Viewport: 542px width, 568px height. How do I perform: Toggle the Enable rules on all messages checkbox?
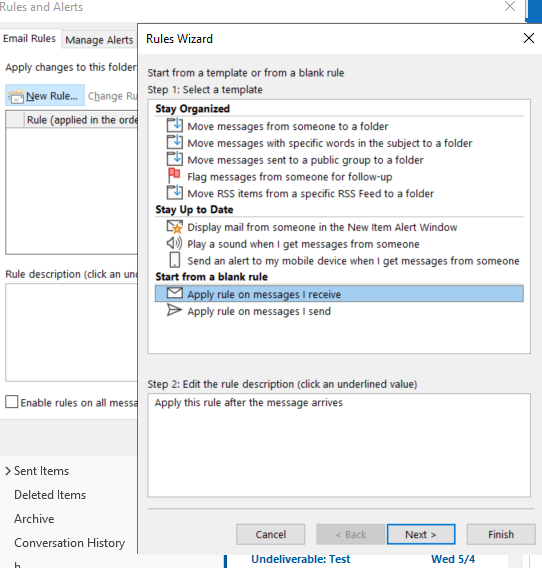click(x=12, y=402)
